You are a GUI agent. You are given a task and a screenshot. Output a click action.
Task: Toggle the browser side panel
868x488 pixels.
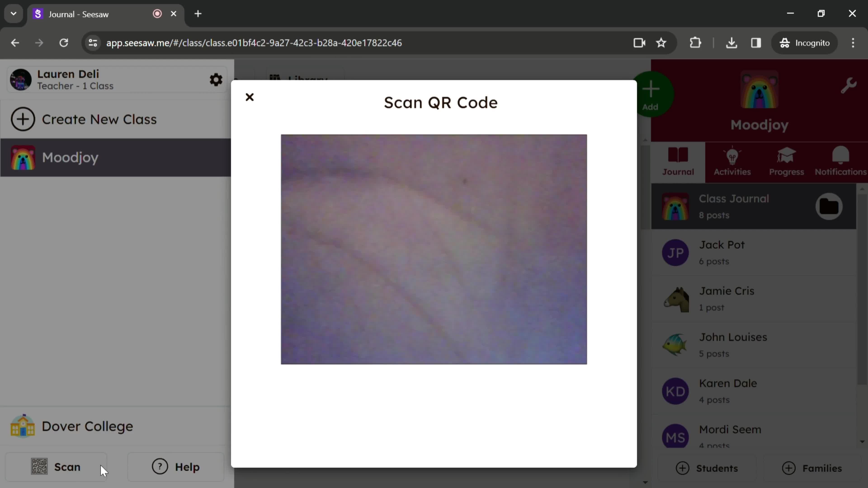coord(756,43)
